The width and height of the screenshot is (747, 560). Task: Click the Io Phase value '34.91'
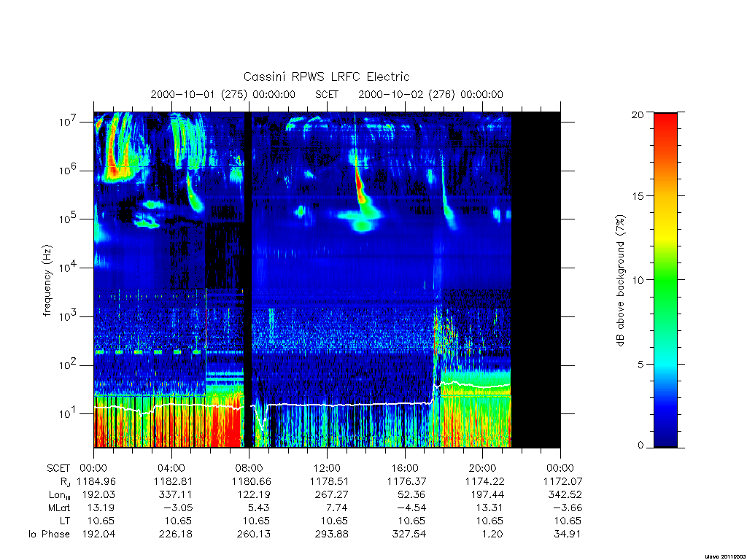567,534
